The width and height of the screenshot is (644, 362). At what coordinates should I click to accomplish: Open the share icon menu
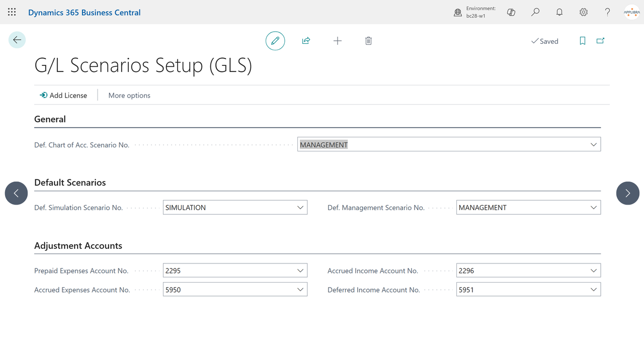tap(306, 41)
